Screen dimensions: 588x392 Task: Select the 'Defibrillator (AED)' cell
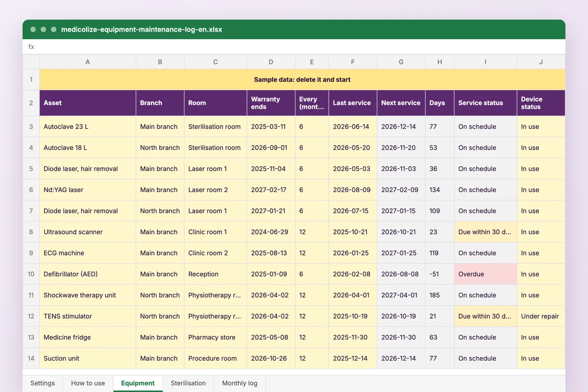[x=88, y=274]
